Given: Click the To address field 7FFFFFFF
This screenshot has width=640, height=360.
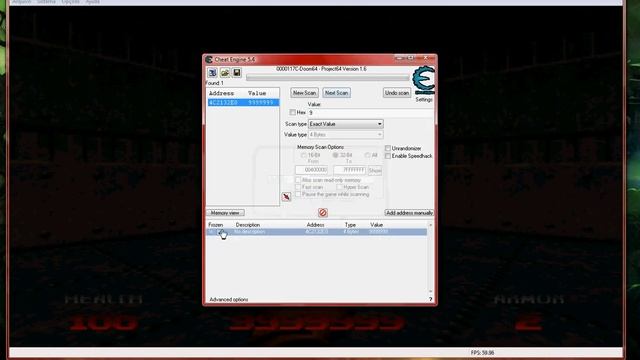Looking at the screenshot, I should pos(350,170).
